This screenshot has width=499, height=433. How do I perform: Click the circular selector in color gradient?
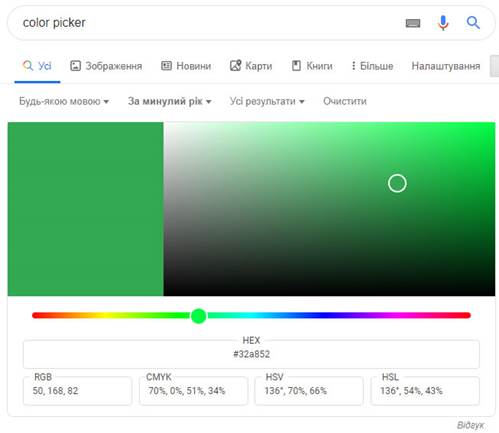397,183
